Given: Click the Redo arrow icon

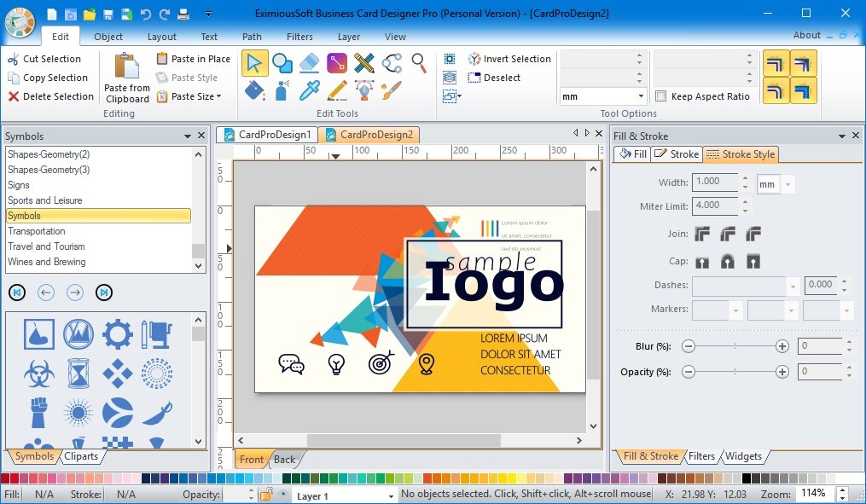Looking at the screenshot, I should [x=165, y=14].
